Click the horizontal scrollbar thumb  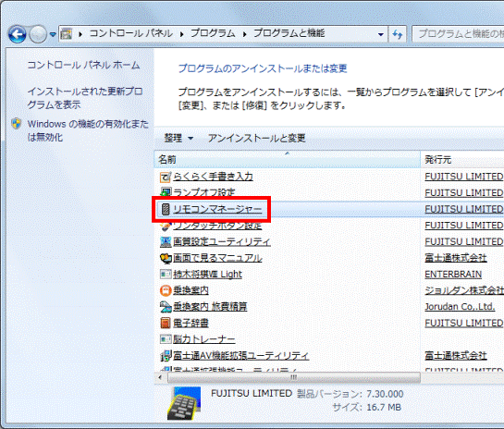[293, 377]
